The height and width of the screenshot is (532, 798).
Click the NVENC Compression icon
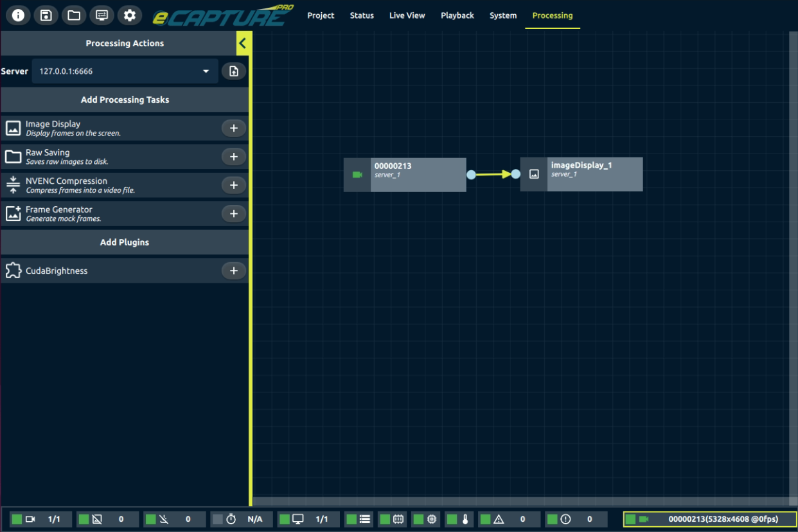13,184
